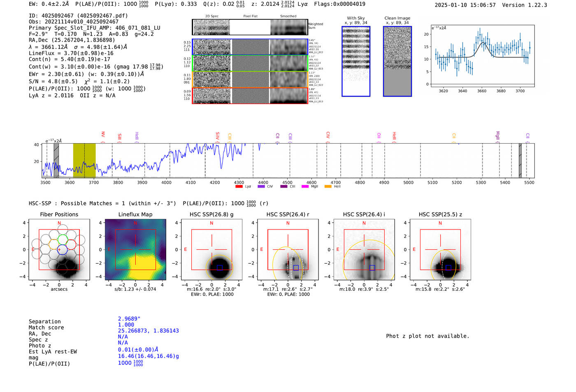
Task: Select the Obs 20221114v010_4025092467 line
Action: coord(74,22)
